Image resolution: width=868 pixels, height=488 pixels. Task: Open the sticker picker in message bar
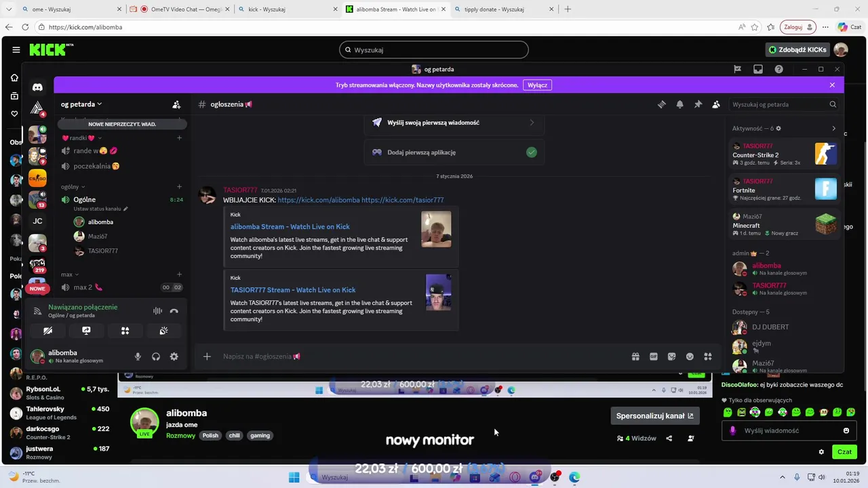pyautogui.click(x=671, y=357)
